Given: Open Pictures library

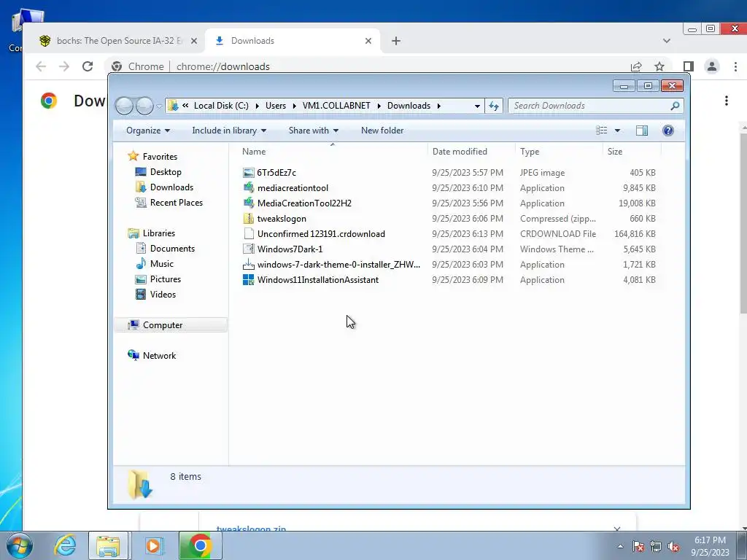Looking at the screenshot, I should (166, 279).
